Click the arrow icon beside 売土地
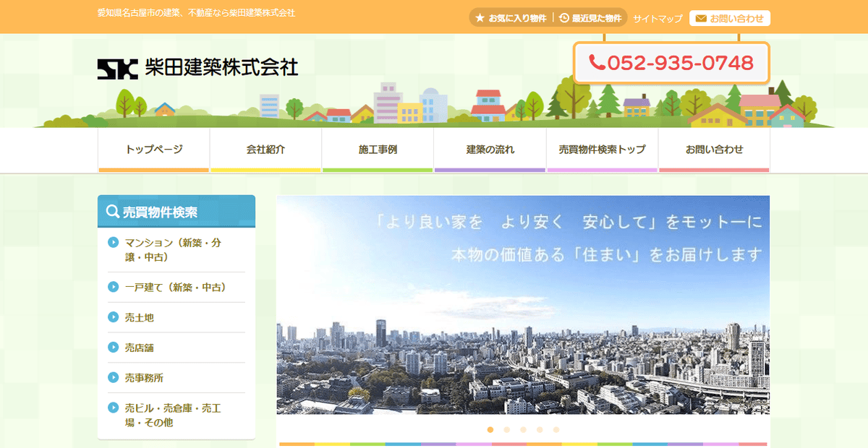 pyautogui.click(x=114, y=316)
